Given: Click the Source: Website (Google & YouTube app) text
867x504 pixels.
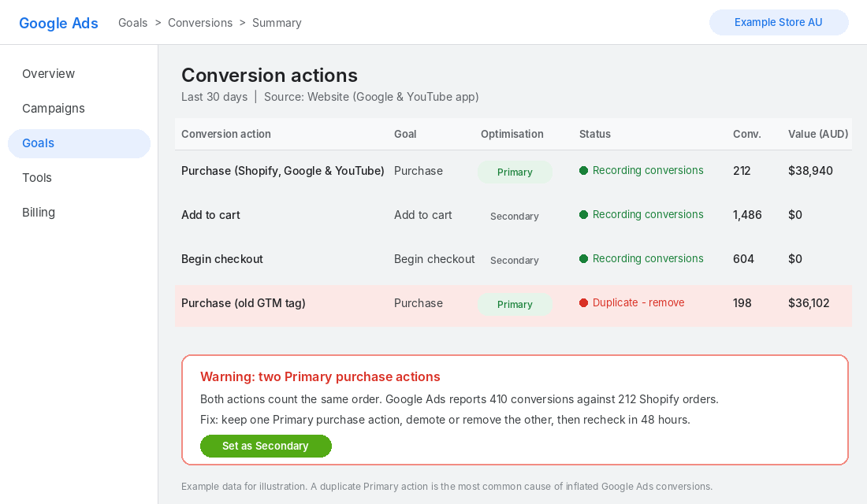Looking at the screenshot, I should tap(371, 97).
